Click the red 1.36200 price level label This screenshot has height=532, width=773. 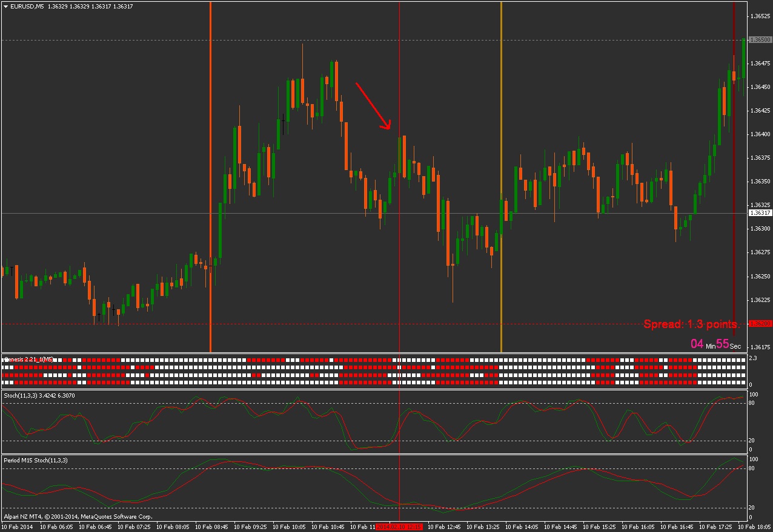[760, 324]
